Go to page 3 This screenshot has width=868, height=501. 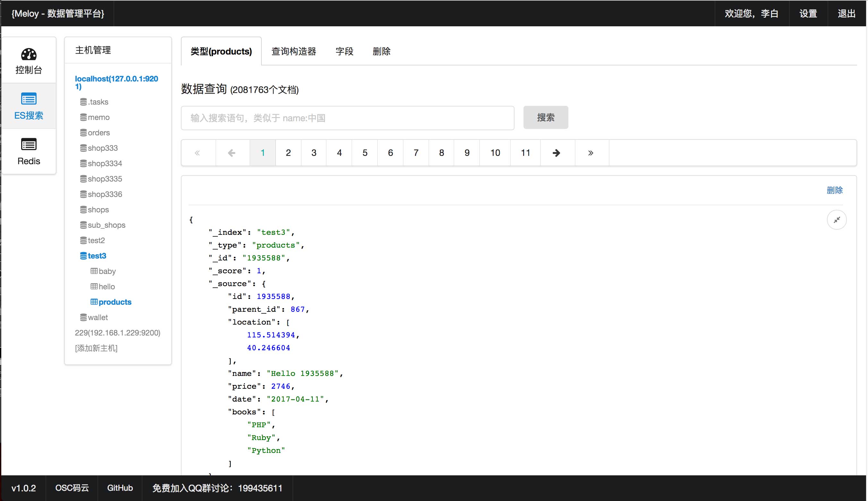(x=314, y=153)
